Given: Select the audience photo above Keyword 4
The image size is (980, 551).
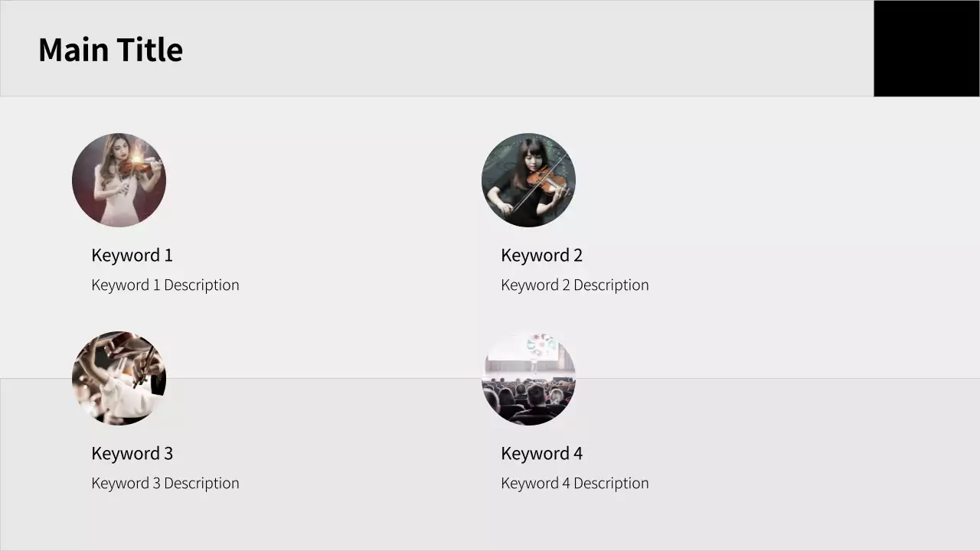Looking at the screenshot, I should [x=528, y=378].
